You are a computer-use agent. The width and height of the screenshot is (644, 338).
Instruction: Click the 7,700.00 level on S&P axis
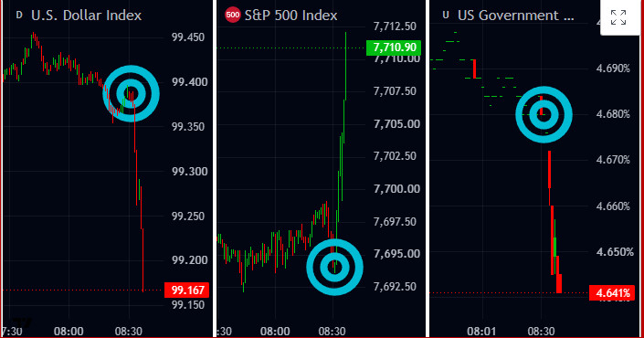[x=396, y=189]
